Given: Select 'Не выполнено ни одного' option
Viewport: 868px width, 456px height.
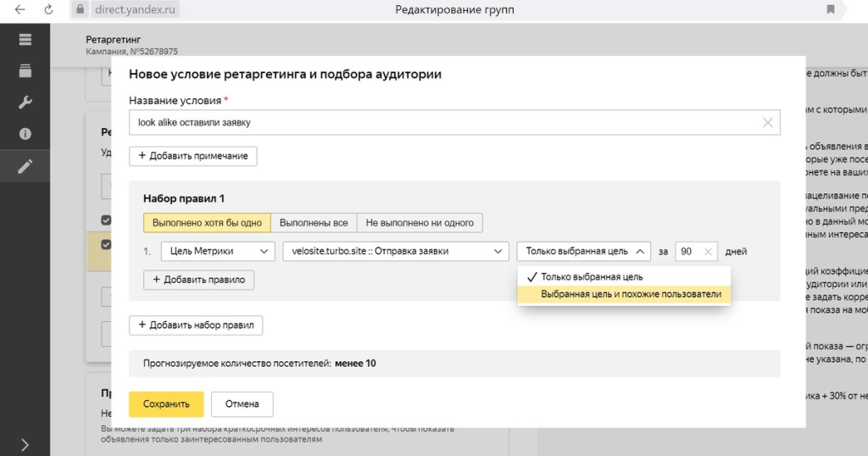Looking at the screenshot, I should point(420,222).
